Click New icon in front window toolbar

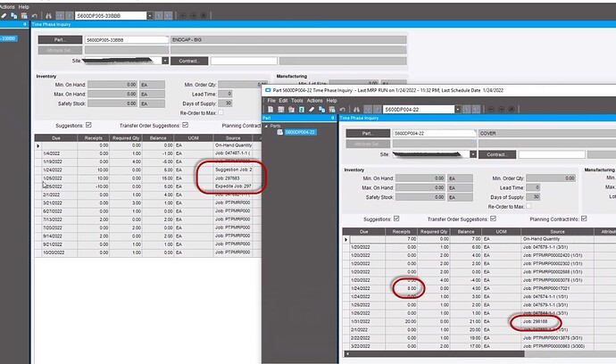(271, 110)
